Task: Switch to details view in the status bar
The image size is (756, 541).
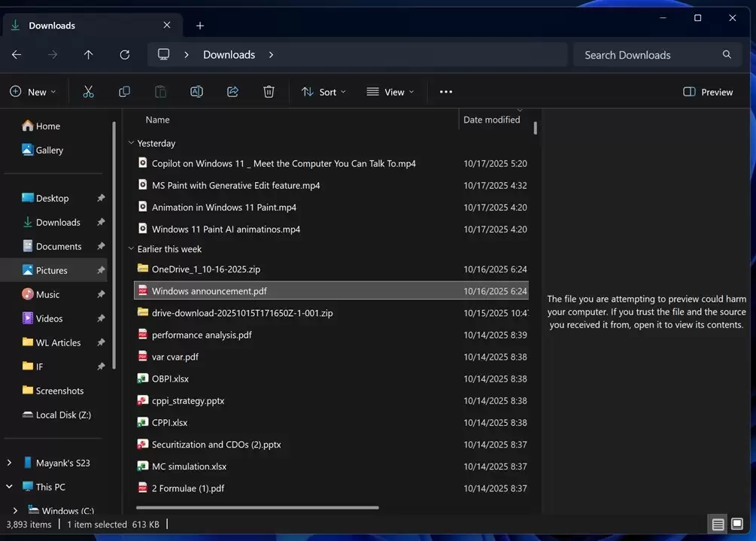Action: point(718,523)
